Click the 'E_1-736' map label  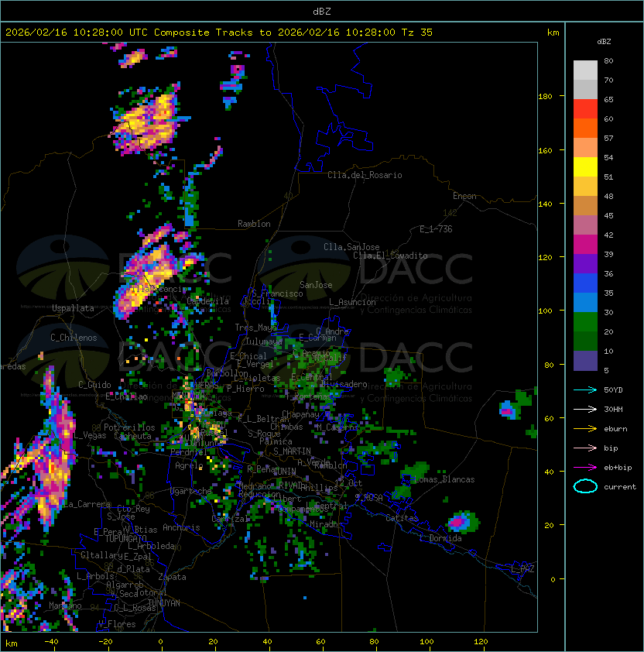pos(436,229)
